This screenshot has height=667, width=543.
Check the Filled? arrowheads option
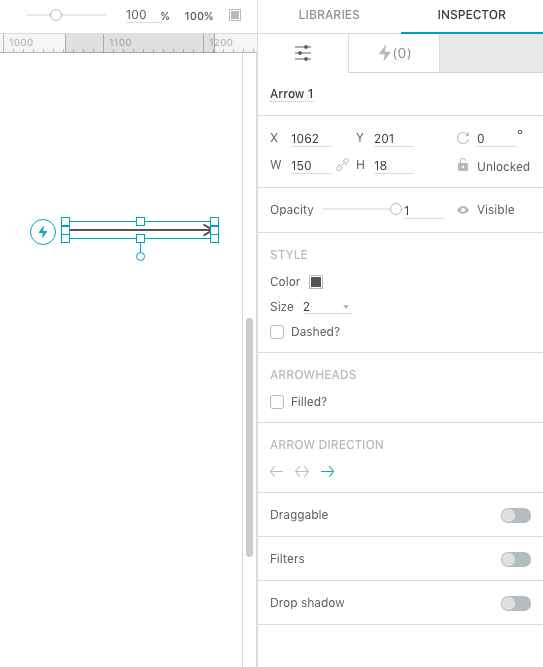point(277,402)
